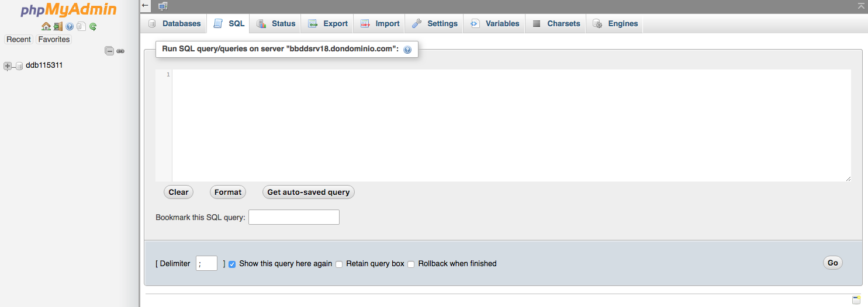Viewport: 868px width, 307px height.
Task: Reload navigation panel with green refresh icon
Action: tap(93, 26)
